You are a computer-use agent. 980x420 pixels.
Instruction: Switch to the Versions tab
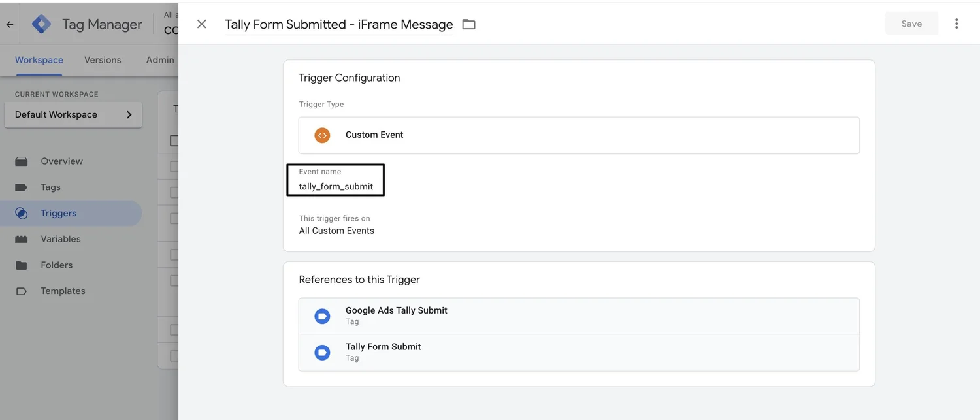click(102, 59)
